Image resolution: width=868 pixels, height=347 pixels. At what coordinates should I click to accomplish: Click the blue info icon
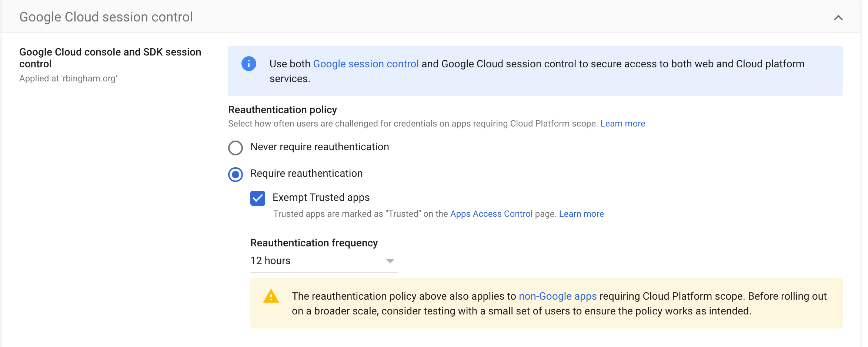[x=248, y=64]
